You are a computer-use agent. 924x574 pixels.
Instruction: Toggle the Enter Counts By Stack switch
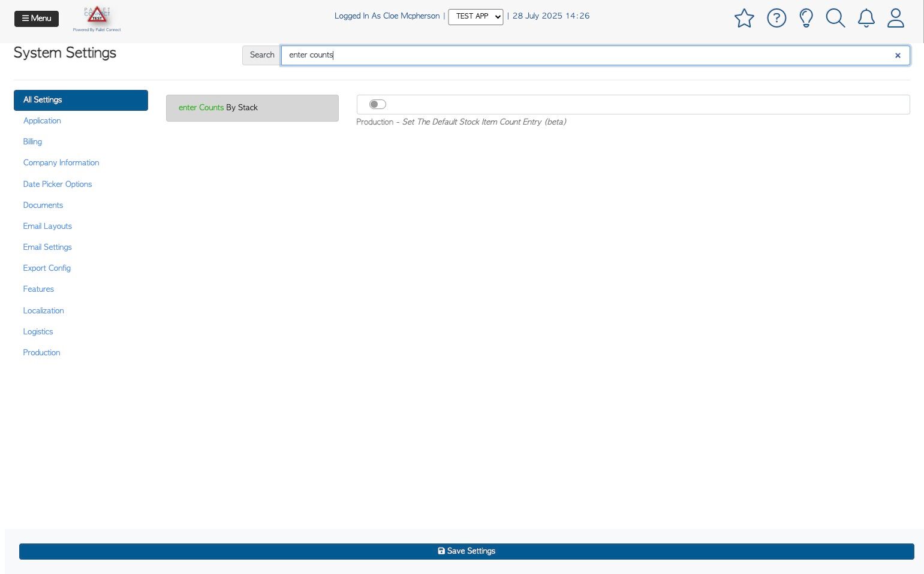(378, 104)
